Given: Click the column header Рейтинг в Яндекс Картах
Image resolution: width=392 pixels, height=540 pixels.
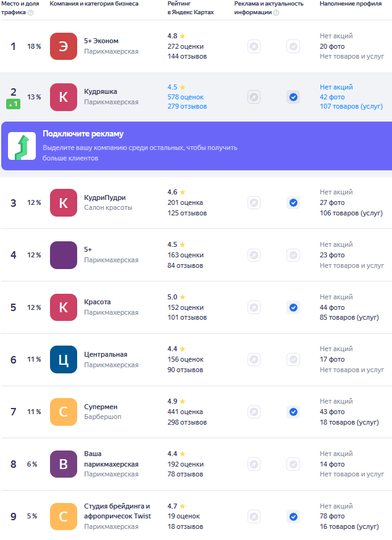Looking at the screenshot, I should [x=191, y=8].
